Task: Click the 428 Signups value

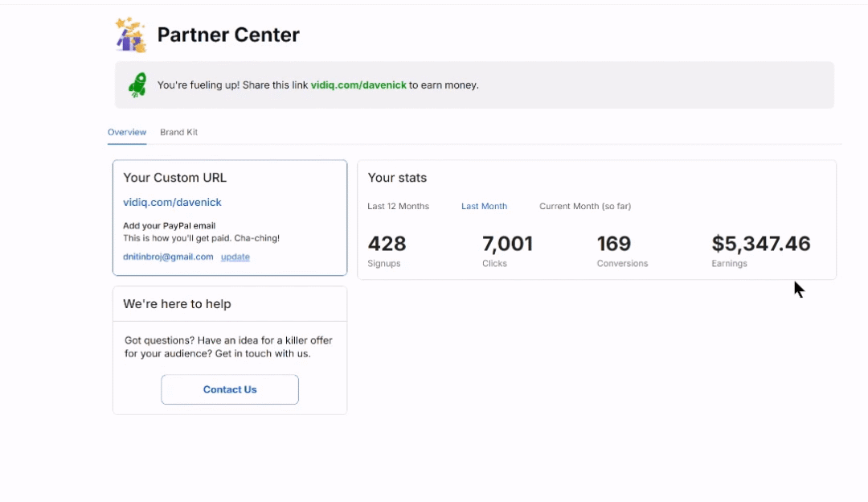Action: click(x=387, y=244)
